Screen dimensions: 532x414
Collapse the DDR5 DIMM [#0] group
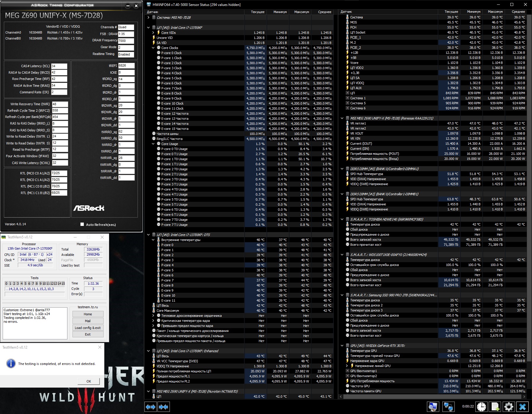342,169
